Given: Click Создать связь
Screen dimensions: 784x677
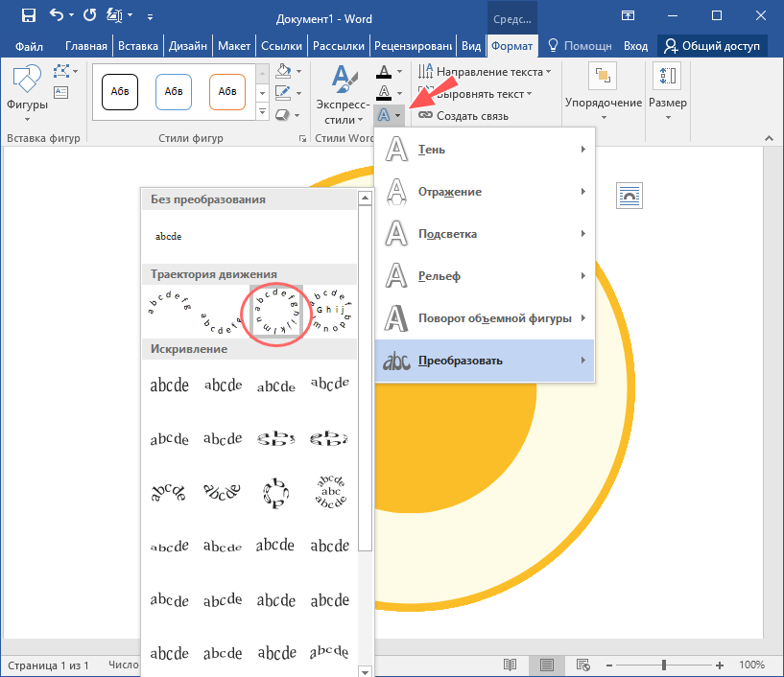Looking at the screenshot, I should tap(463, 116).
